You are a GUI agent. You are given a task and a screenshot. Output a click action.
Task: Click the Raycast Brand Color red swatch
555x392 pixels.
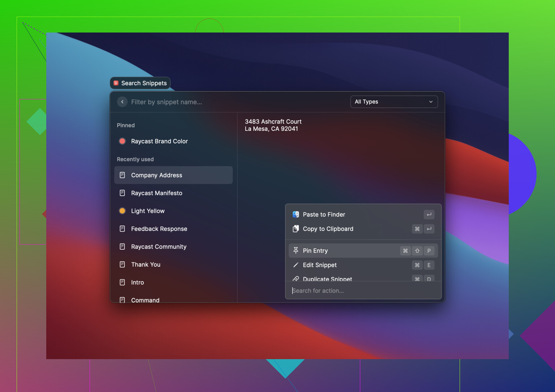pos(122,141)
